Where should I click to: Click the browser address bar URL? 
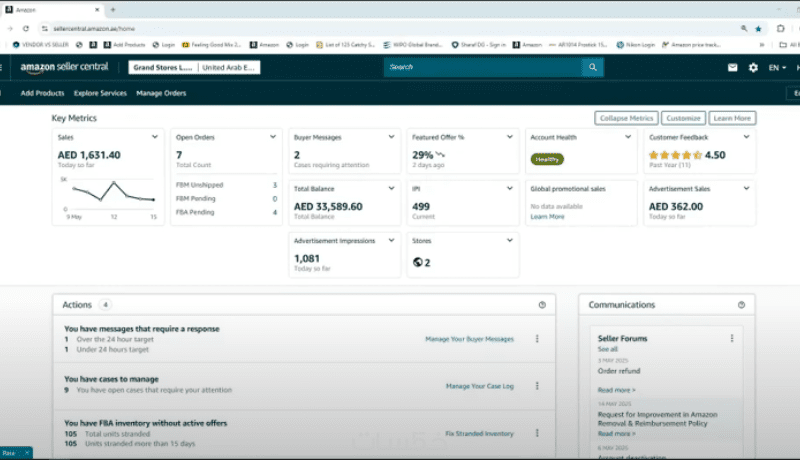tap(94, 29)
